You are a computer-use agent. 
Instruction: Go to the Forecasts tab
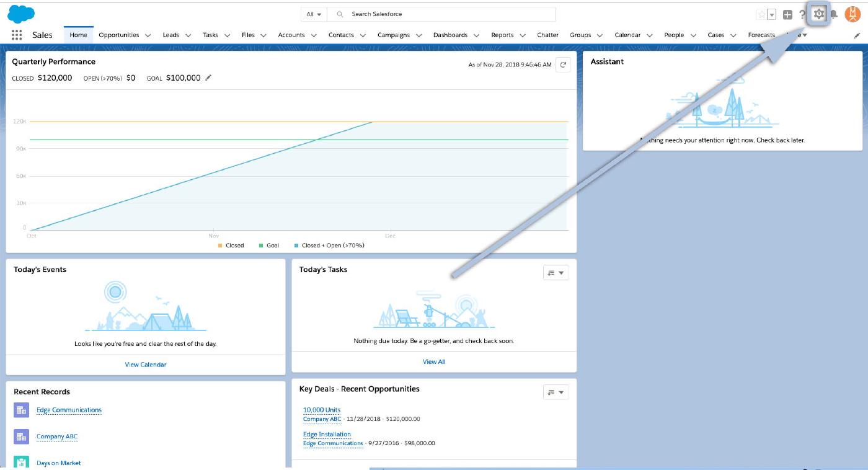[x=761, y=35]
